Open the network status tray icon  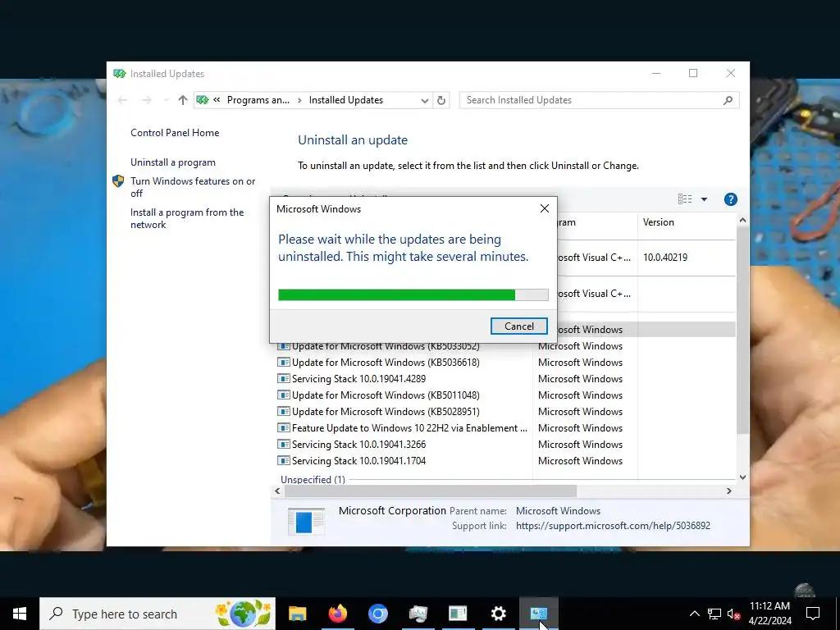tap(714, 614)
